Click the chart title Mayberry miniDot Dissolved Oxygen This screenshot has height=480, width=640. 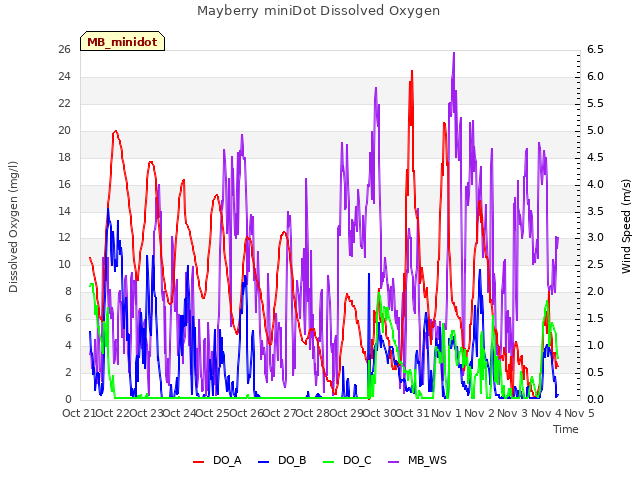(318, 11)
